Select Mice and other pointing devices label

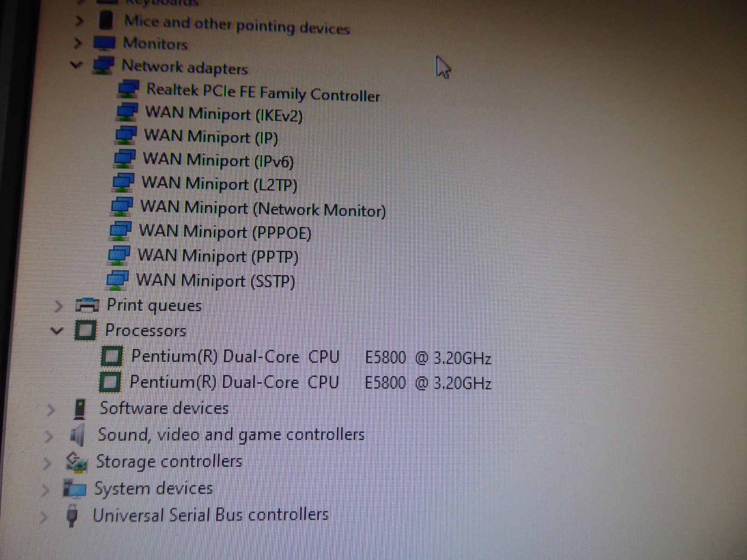click(x=237, y=24)
